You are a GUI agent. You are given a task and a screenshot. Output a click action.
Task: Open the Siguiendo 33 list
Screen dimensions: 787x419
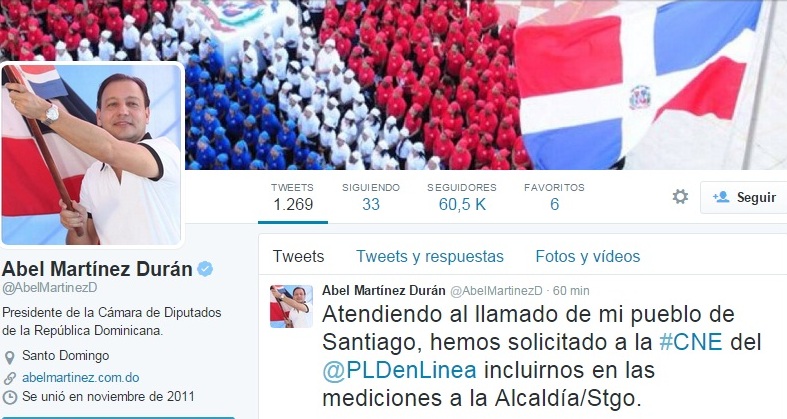[371, 197]
